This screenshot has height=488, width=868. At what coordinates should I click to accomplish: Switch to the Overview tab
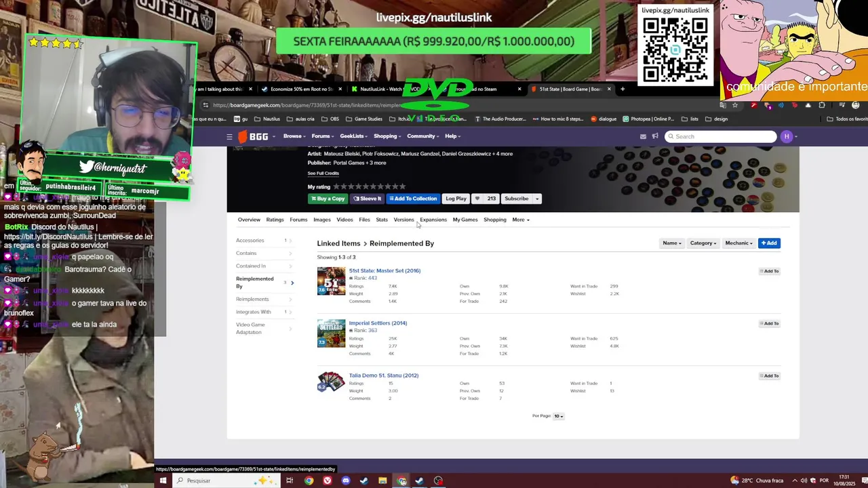click(x=249, y=220)
